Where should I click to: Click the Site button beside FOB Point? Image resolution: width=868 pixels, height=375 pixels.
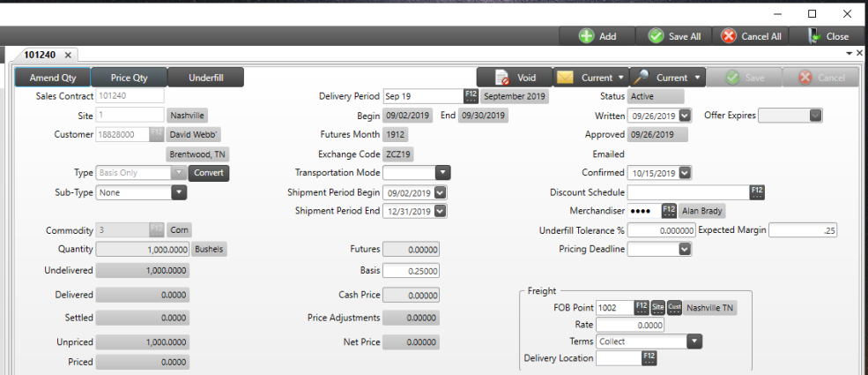657,308
